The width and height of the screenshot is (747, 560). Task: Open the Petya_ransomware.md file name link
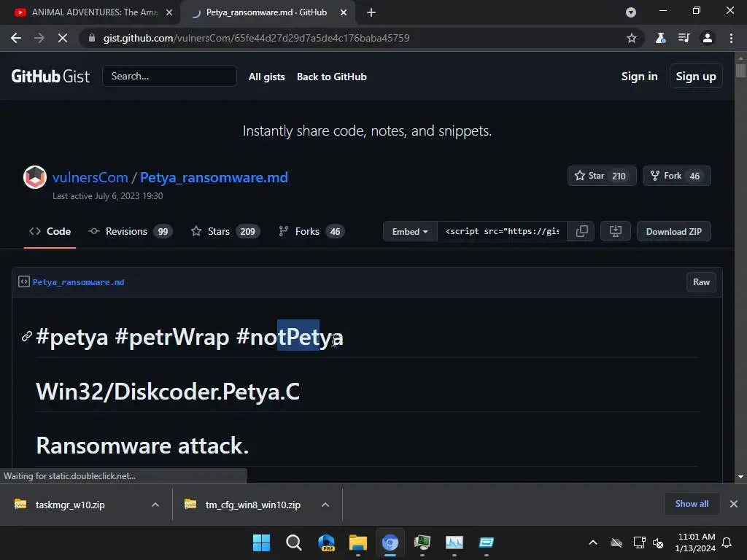click(x=78, y=282)
